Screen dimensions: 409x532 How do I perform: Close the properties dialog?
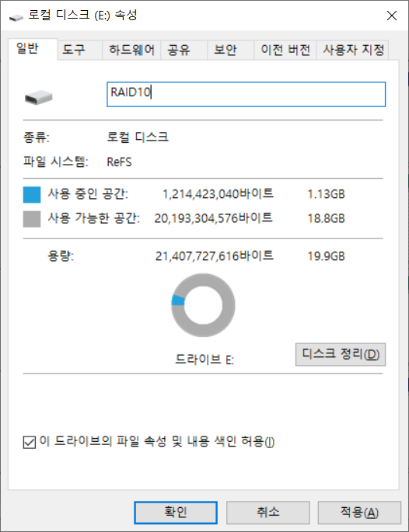(392, 16)
